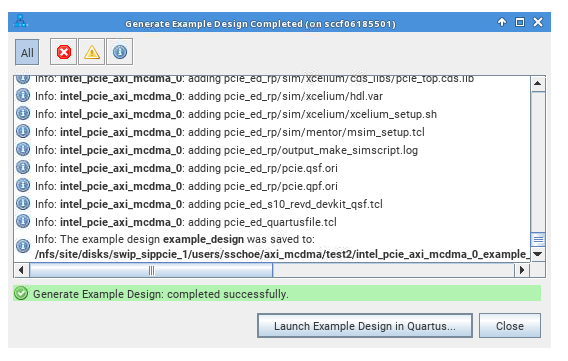
Task: Click the vertical scrollbar down arrow
Action: [538, 254]
